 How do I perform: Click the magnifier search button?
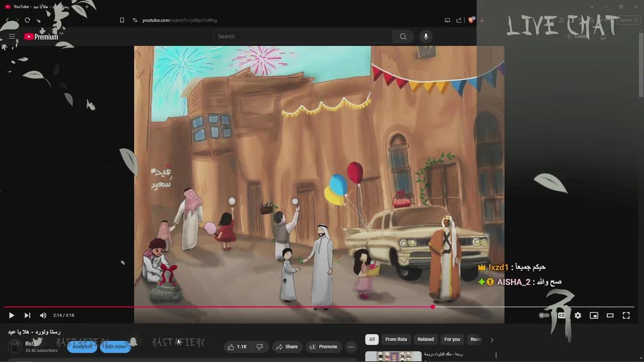pyautogui.click(x=403, y=36)
